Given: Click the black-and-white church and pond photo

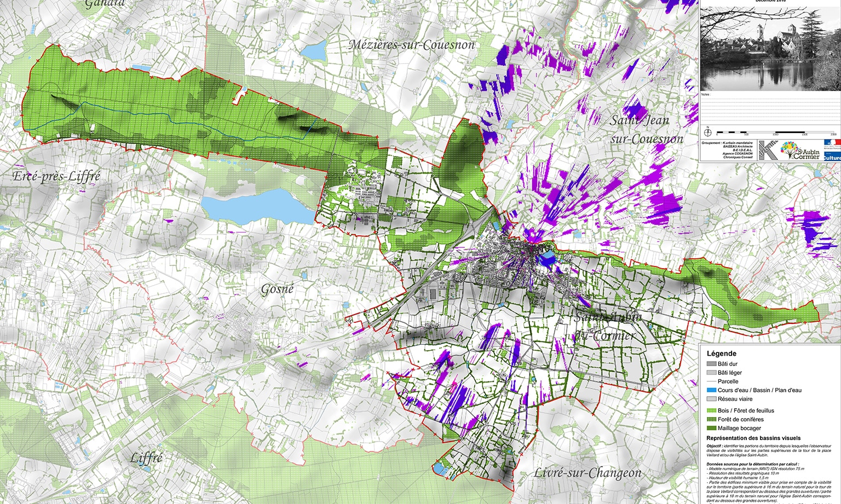Looking at the screenshot, I should click(x=770, y=48).
